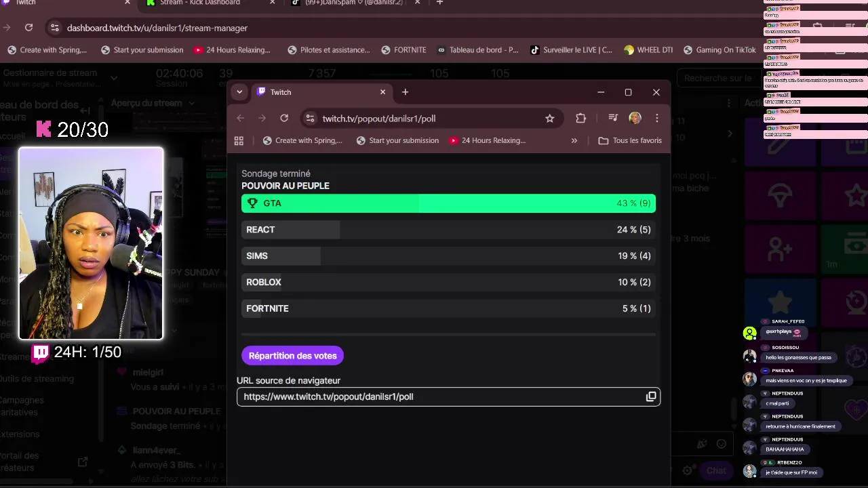Image resolution: width=868 pixels, height=488 pixels.
Task: Open Outils de streaming in sidebar
Action: click(37, 379)
